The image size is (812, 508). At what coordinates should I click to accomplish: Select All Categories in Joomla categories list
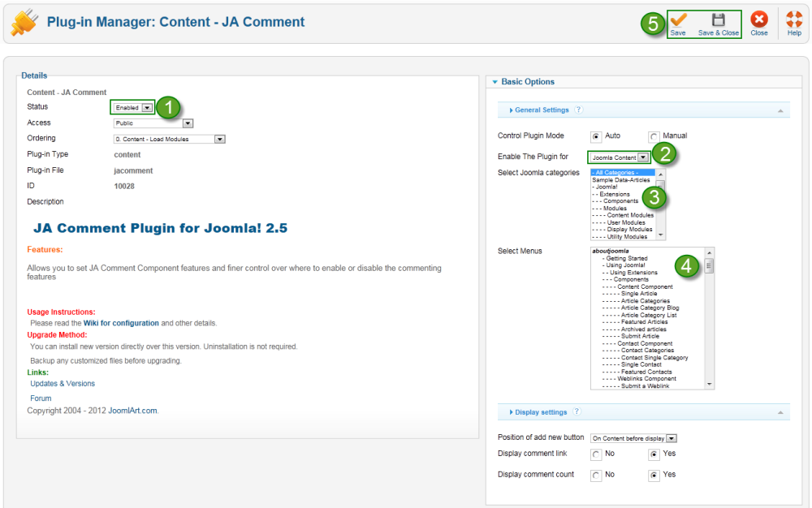click(623, 173)
